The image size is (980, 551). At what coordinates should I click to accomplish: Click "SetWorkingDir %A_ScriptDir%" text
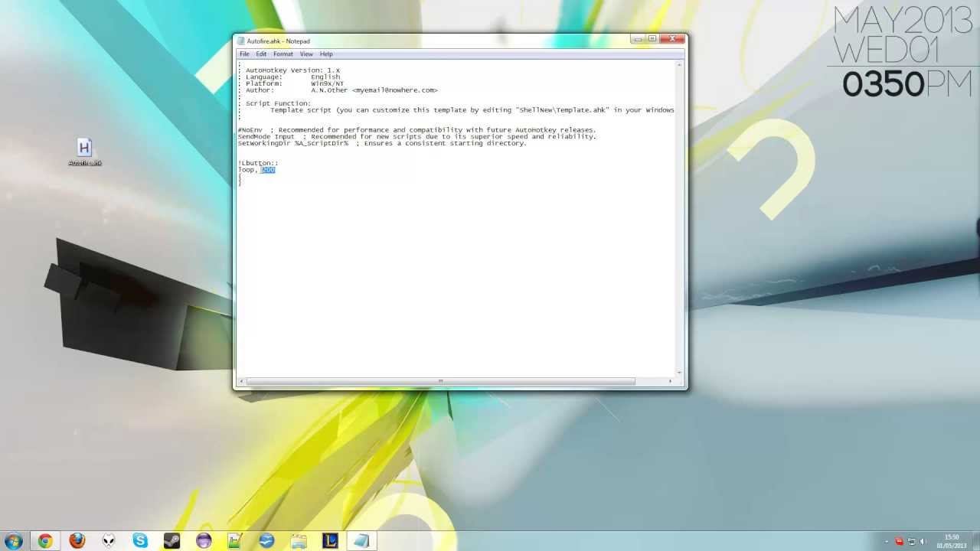click(293, 143)
